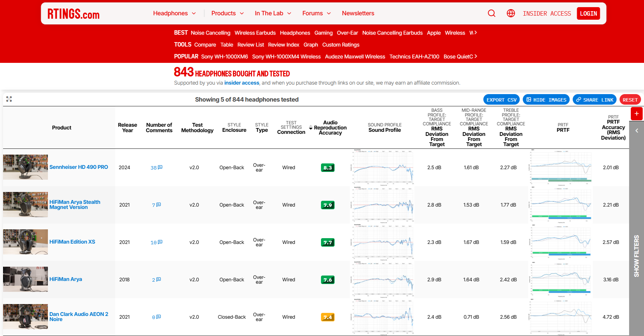Toggle fullscreen table view icon

tap(9, 99)
